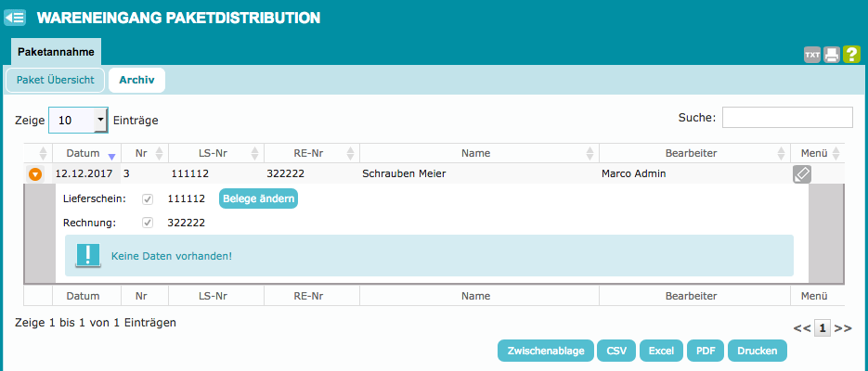868x371 pixels.
Task: Click into the Suche search field
Action: [x=786, y=118]
